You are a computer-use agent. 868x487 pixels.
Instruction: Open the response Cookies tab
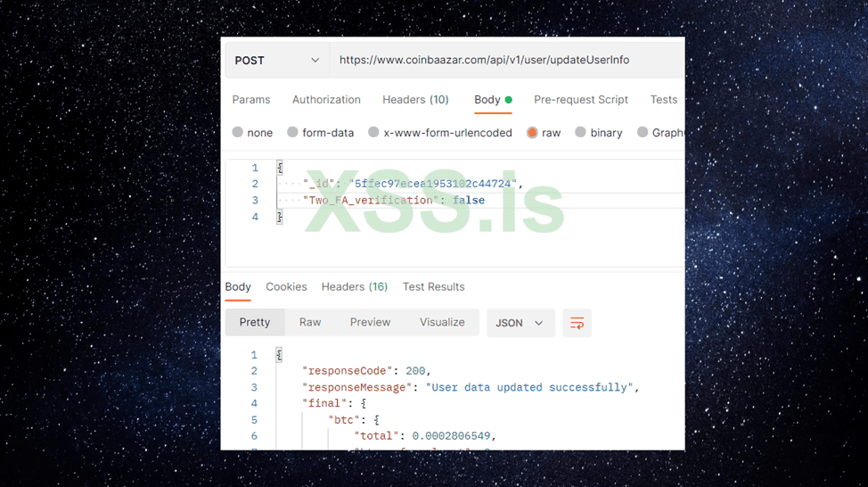coord(286,287)
